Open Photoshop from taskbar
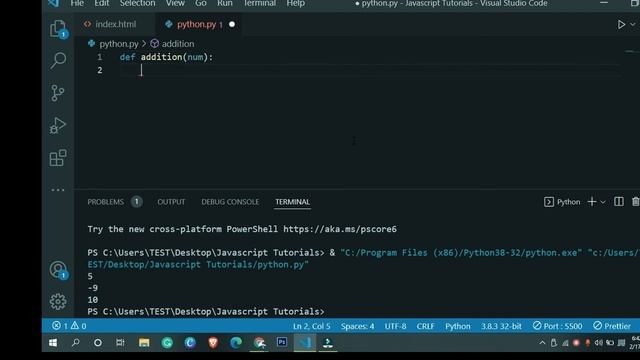This screenshot has height=360, width=640. (282, 343)
